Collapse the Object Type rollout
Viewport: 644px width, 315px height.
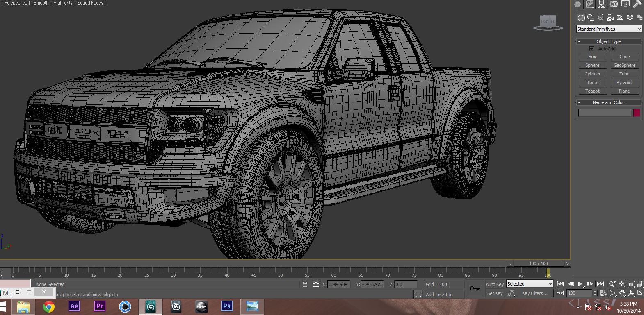tap(609, 41)
